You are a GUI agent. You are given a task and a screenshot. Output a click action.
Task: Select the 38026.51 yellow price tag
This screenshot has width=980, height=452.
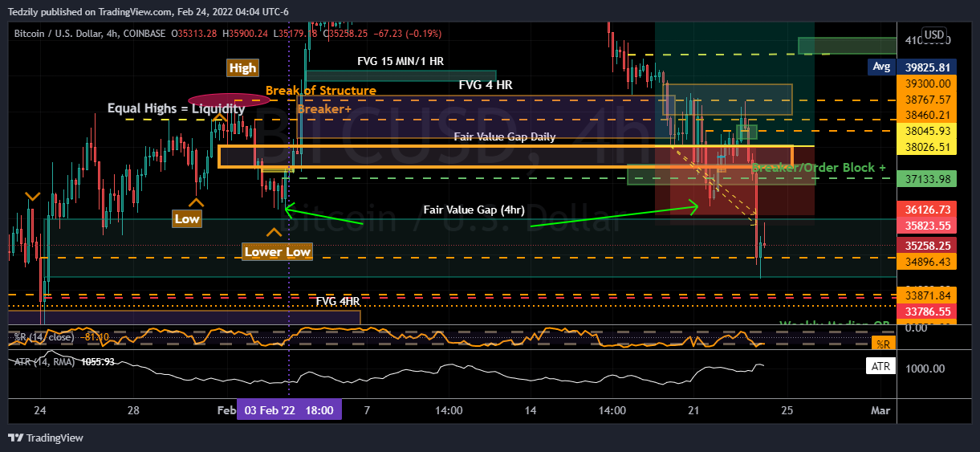(928, 147)
